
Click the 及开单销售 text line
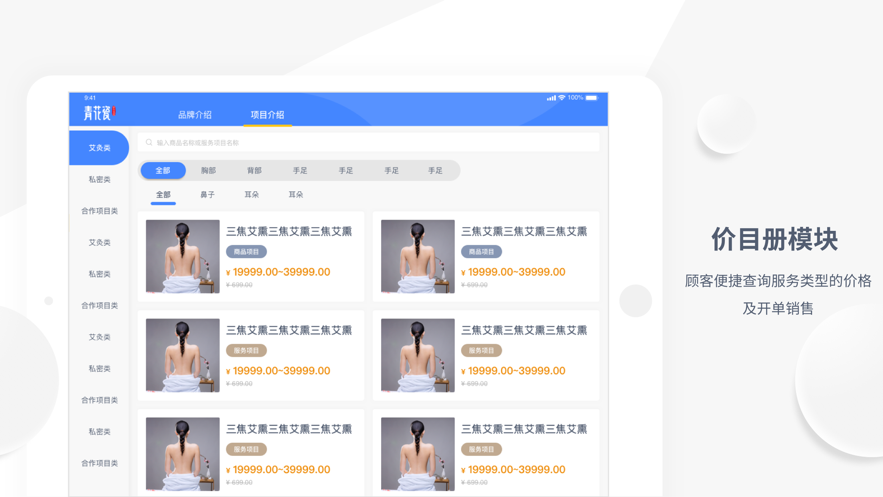(x=778, y=308)
